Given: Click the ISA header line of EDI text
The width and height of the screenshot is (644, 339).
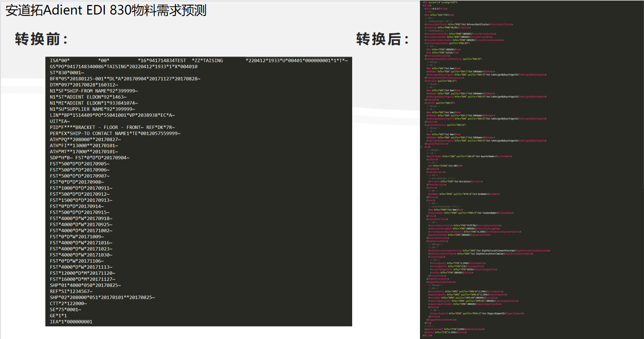Looking at the screenshot, I should (199, 60).
